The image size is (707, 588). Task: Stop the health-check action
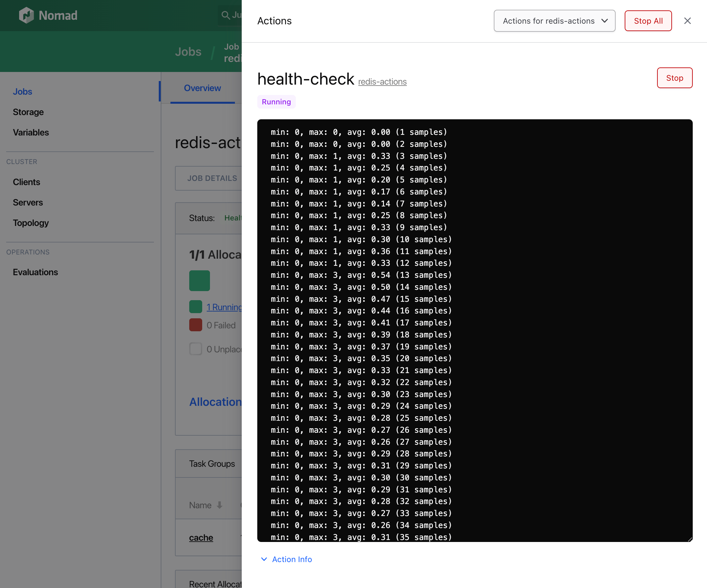[x=674, y=78]
